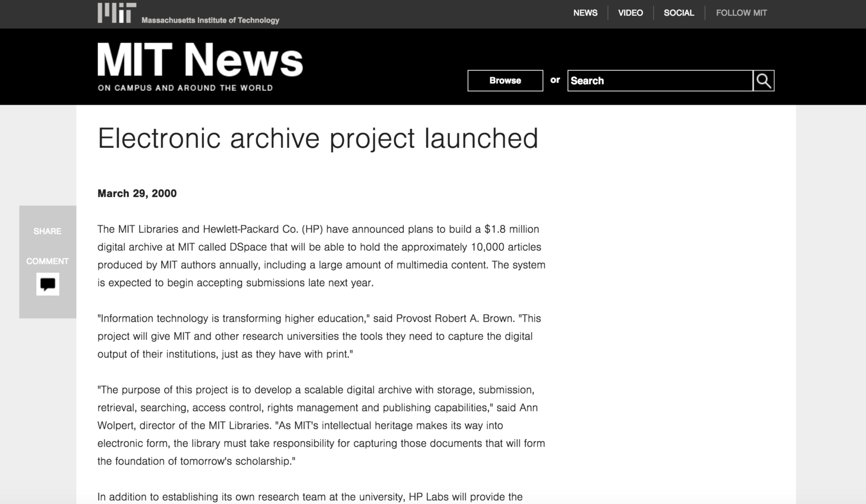866x504 pixels.
Task: Open comments via speech bubble icon
Action: click(48, 284)
